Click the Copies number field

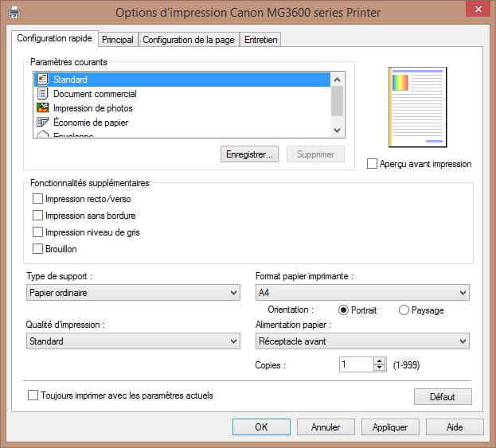coord(357,364)
